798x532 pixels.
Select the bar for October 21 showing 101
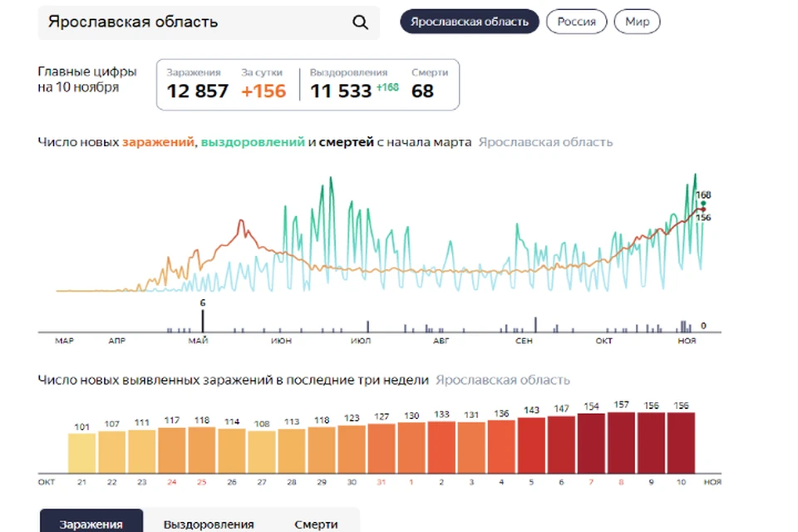click(x=82, y=453)
